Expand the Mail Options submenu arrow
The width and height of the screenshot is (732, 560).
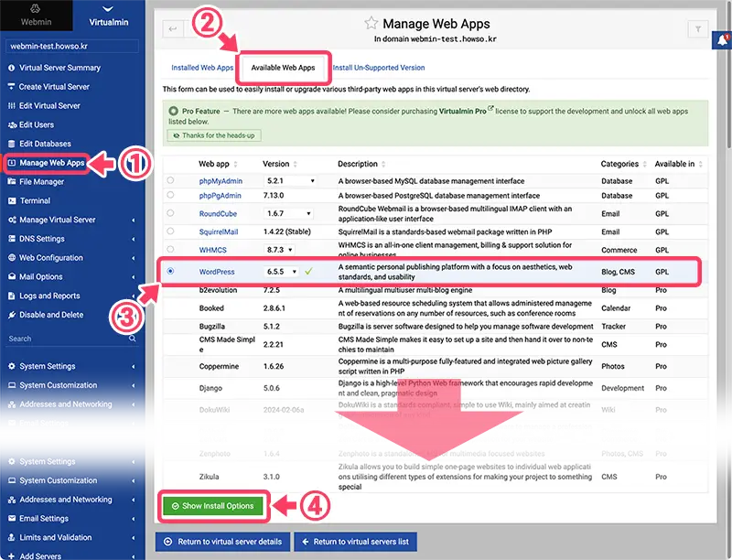pos(133,276)
